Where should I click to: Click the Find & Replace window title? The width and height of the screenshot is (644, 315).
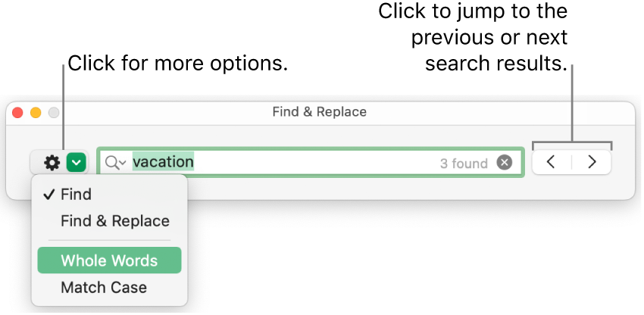click(319, 112)
